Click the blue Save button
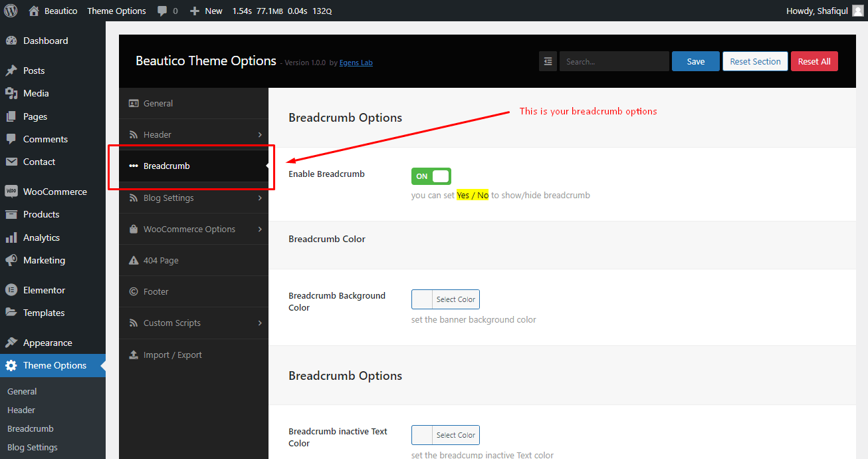Image resolution: width=868 pixels, height=459 pixels. point(696,61)
